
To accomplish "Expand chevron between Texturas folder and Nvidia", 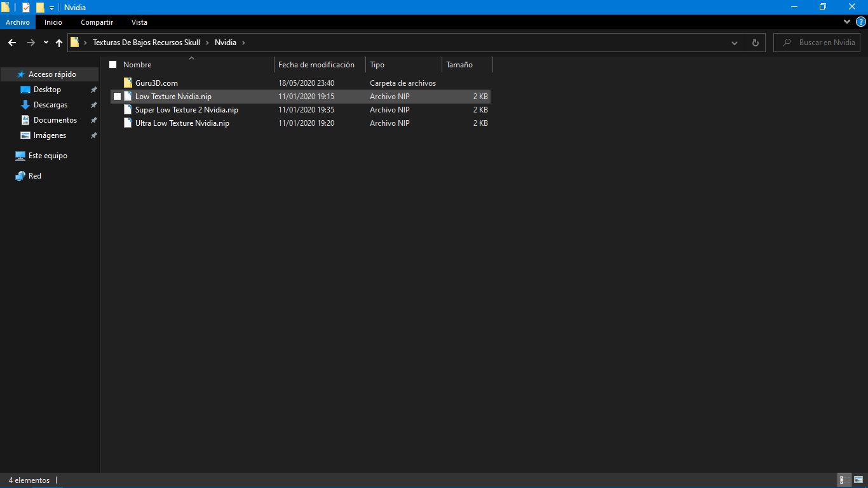I will coord(208,43).
